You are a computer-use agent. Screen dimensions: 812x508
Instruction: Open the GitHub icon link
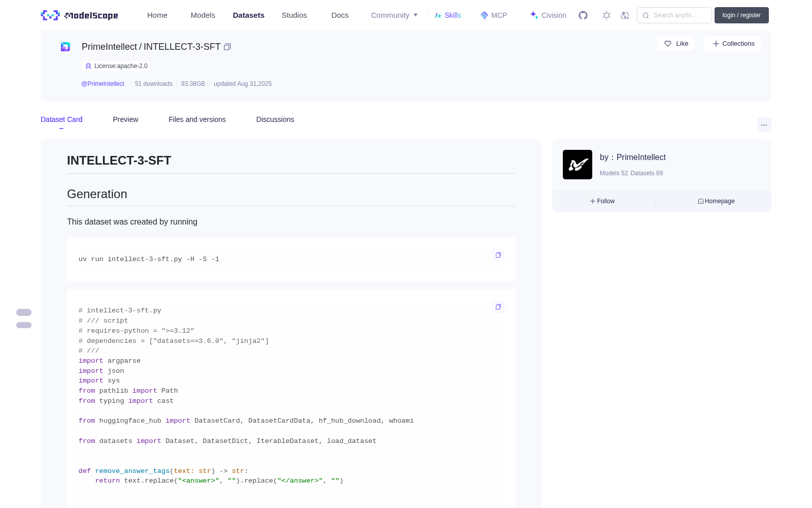point(583,15)
